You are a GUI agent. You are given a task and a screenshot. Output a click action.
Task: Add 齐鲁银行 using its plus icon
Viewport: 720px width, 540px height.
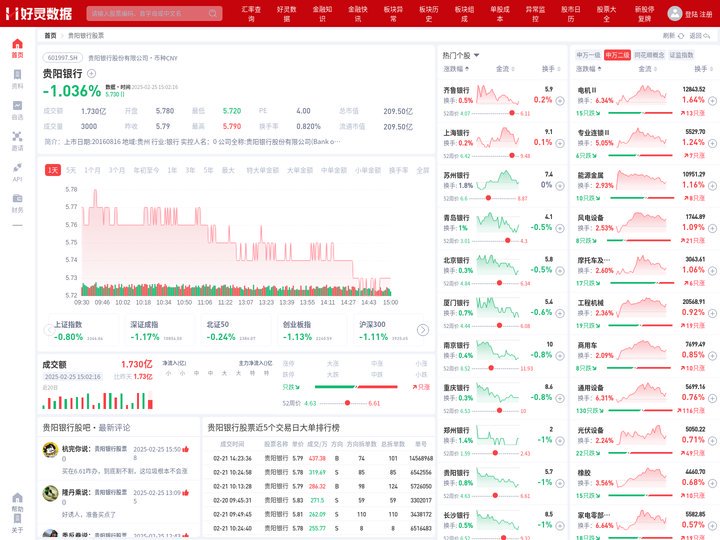[560, 101]
